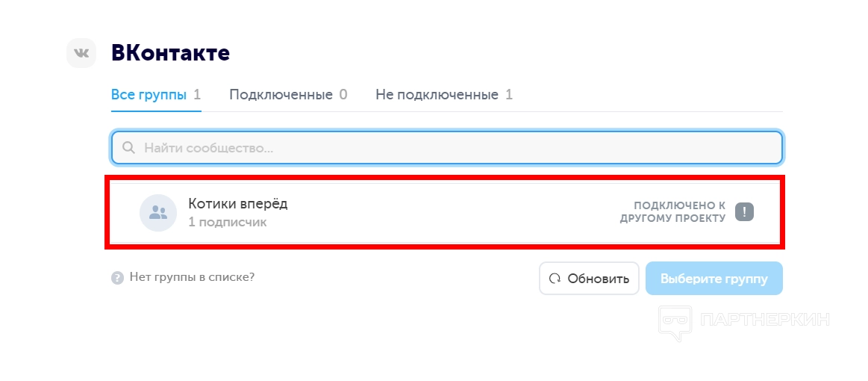This screenshot has height=381, width=868.
Task: Open the Подключенные tab
Action: click(281, 95)
